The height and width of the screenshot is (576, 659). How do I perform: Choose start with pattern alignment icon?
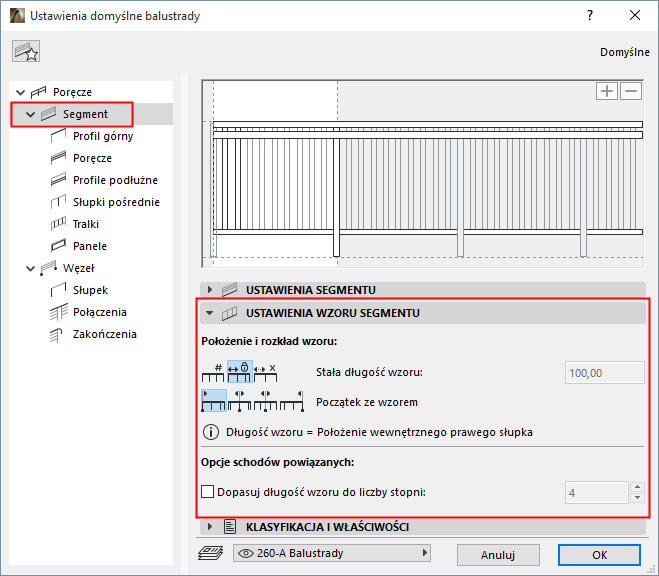coord(214,401)
